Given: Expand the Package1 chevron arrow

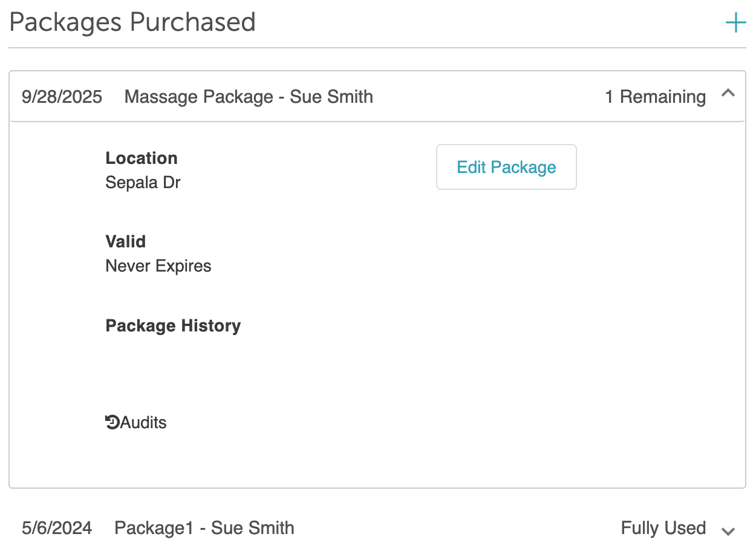Looking at the screenshot, I should pyautogui.click(x=728, y=530).
